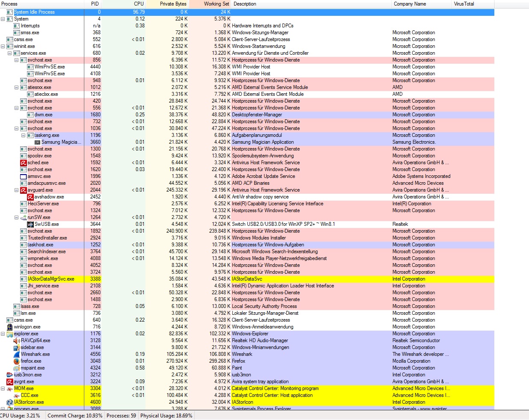
Task: Click the explorer.exe folder icon
Action: 10,334
